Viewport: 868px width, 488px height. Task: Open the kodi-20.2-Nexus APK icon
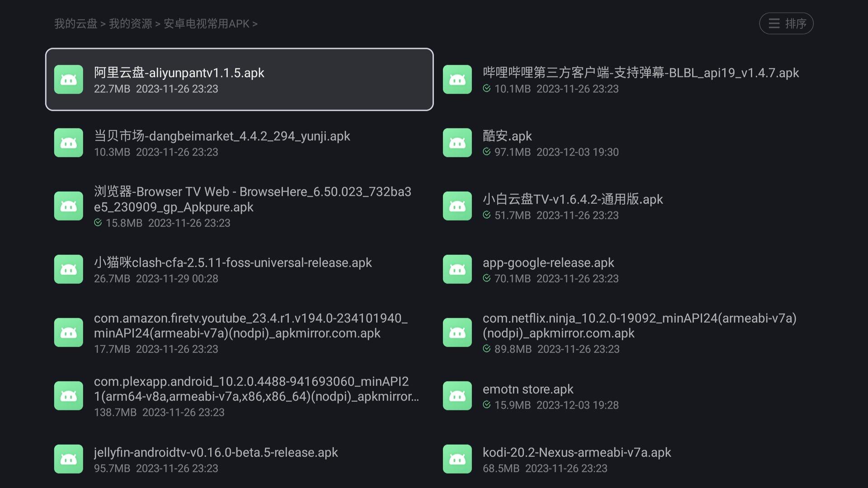[457, 459]
